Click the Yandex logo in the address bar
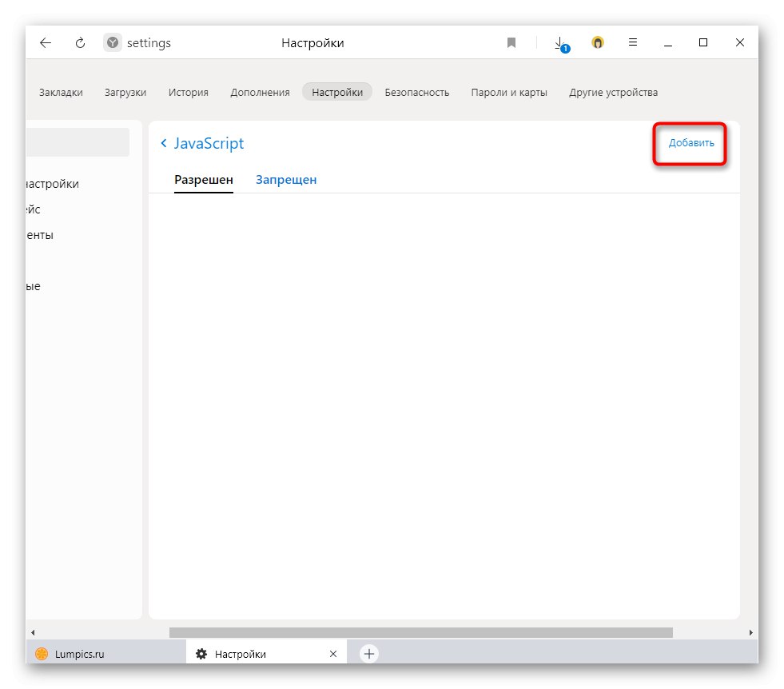 pos(113,43)
